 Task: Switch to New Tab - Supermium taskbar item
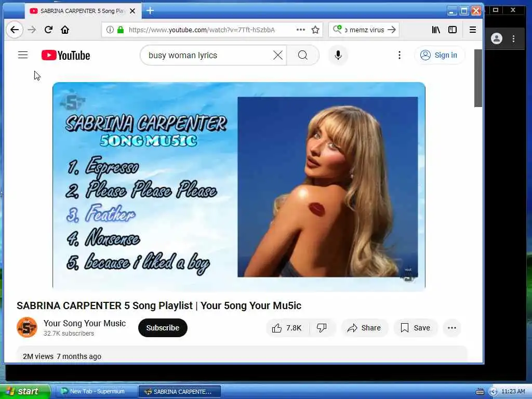coord(95,391)
